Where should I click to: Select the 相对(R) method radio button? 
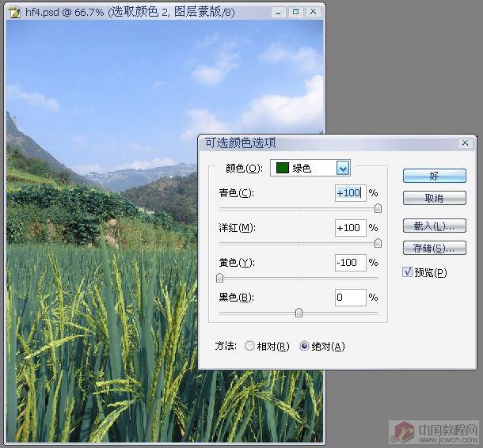point(250,347)
